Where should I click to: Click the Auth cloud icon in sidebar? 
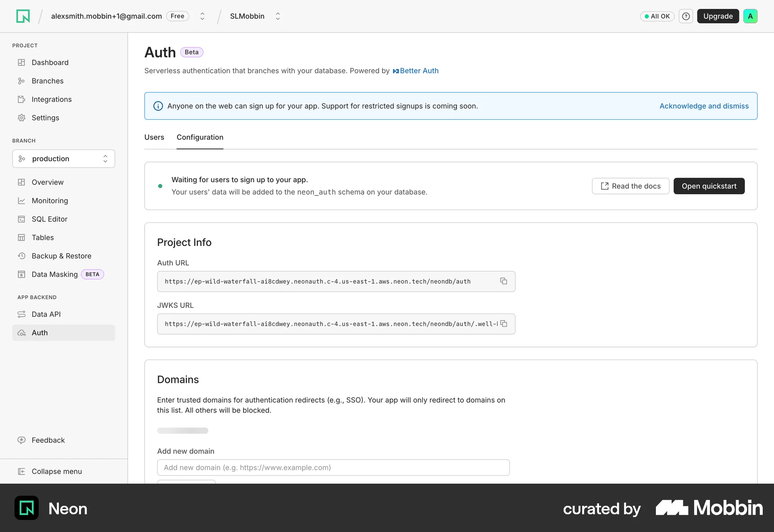(21, 333)
